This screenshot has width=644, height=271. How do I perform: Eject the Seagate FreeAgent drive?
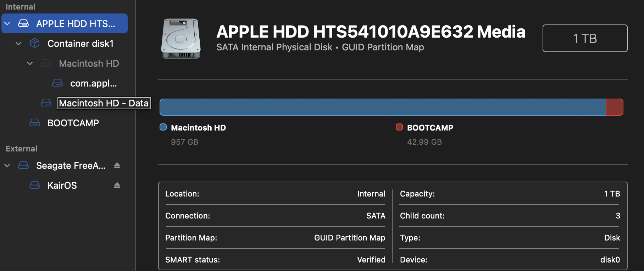point(117,165)
